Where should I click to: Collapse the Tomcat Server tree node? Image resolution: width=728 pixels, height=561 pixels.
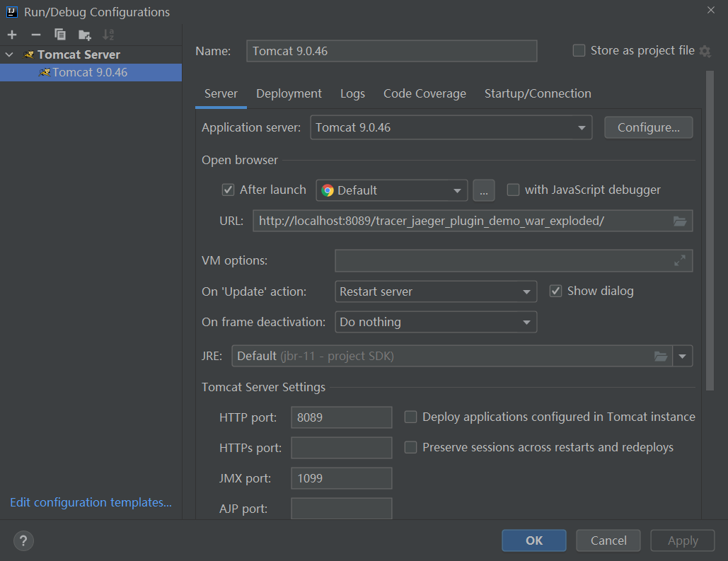pyautogui.click(x=9, y=54)
